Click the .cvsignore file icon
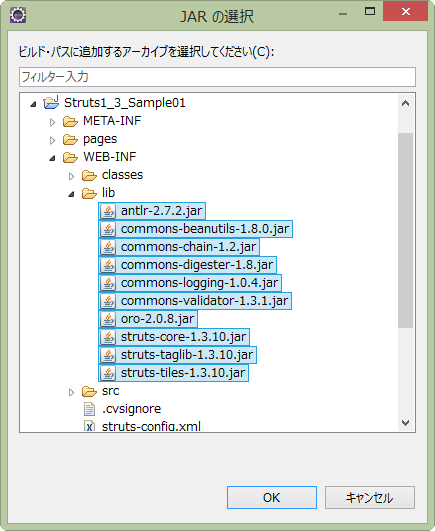Screen dimensions: 435x531 click(x=89, y=409)
